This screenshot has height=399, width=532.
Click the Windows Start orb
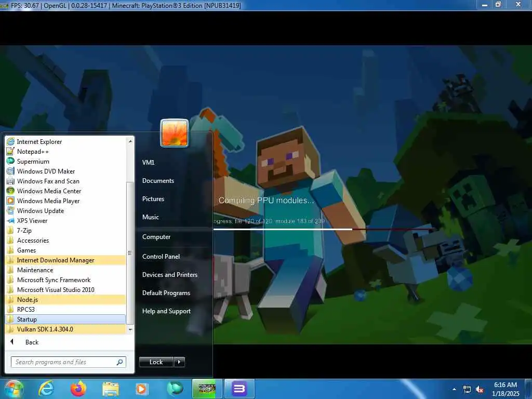tap(14, 389)
